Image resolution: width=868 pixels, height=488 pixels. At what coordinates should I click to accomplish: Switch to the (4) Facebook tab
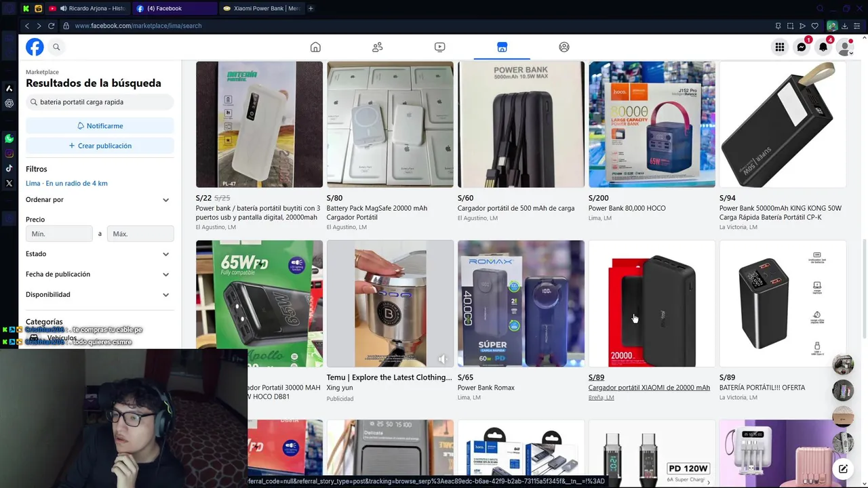(174, 8)
